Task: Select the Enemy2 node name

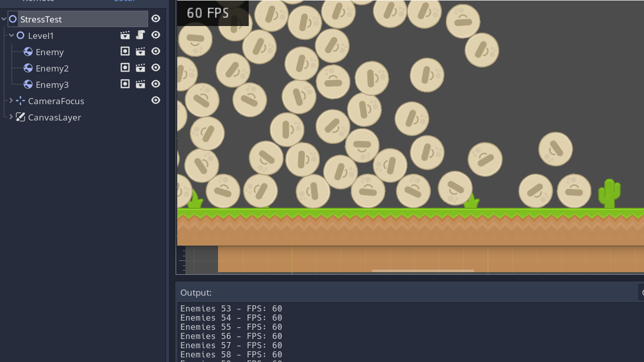Action: (x=52, y=68)
